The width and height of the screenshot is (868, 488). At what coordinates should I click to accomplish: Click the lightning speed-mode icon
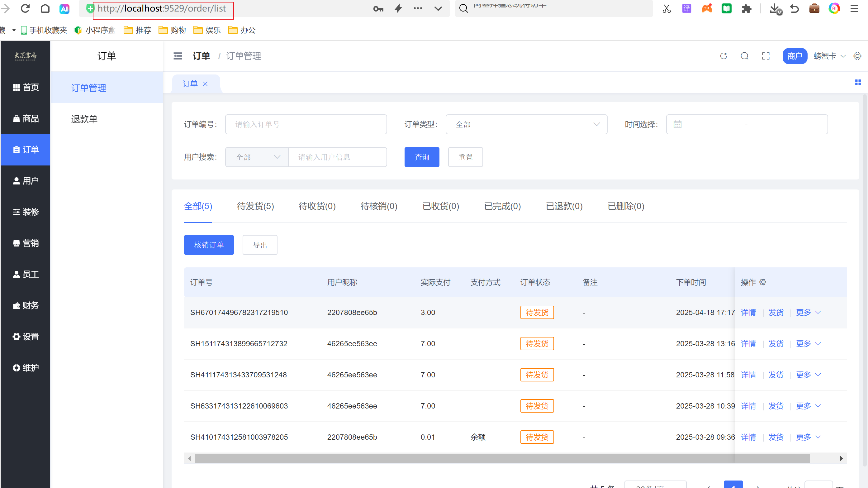pos(398,8)
